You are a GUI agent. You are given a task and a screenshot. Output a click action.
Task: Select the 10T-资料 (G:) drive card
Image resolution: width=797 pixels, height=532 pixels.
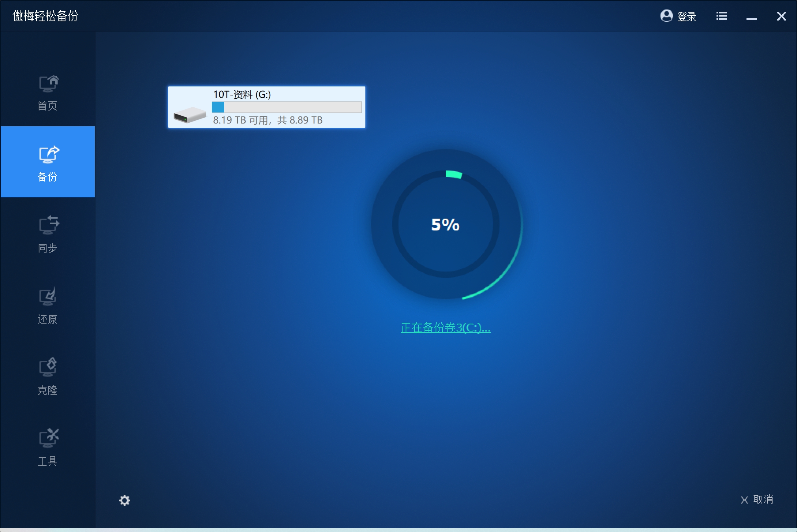(x=267, y=107)
